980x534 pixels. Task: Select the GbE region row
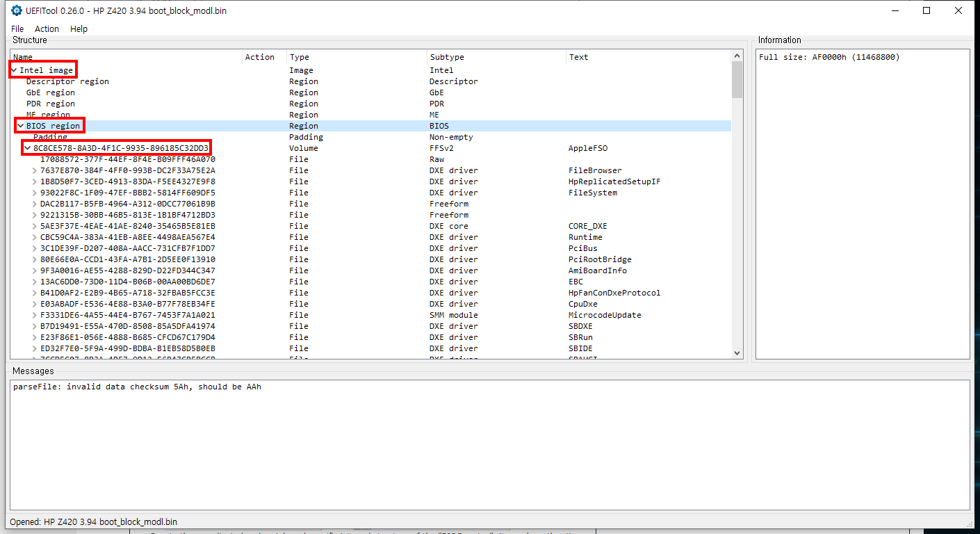click(370, 92)
